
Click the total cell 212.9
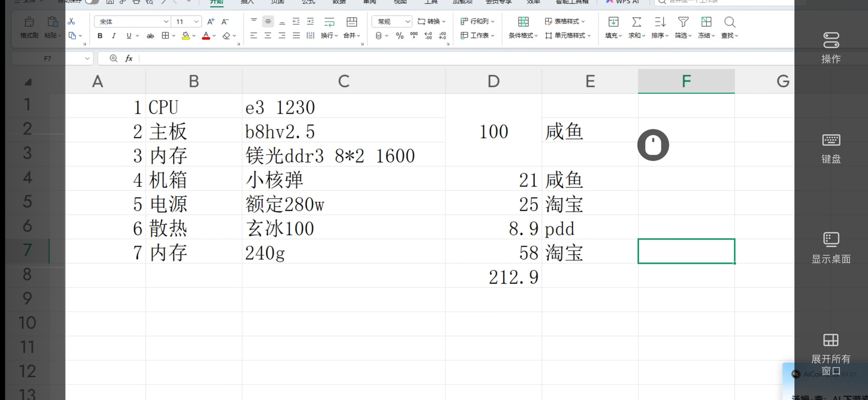[x=494, y=276]
